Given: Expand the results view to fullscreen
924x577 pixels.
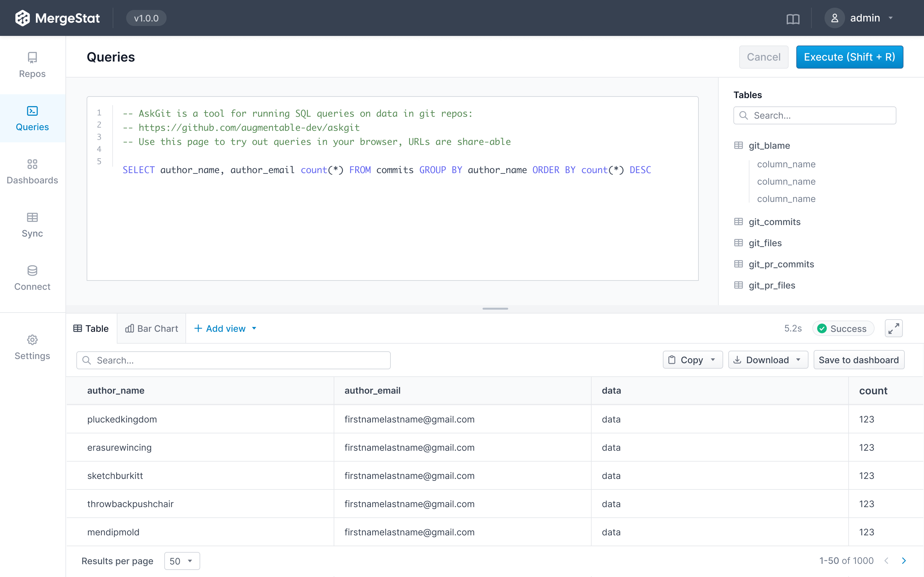Looking at the screenshot, I should (x=894, y=328).
